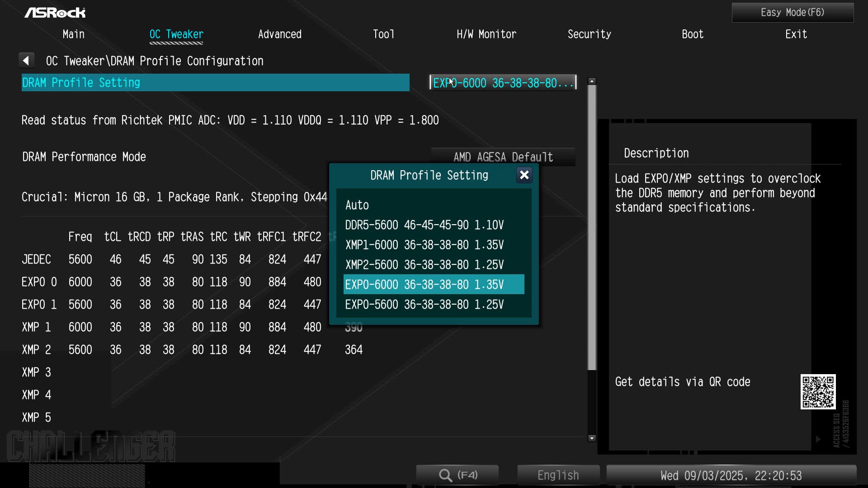The width and height of the screenshot is (868, 488).
Task: Click the back arrow beside OC Tweaker path
Action: coord(26,61)
